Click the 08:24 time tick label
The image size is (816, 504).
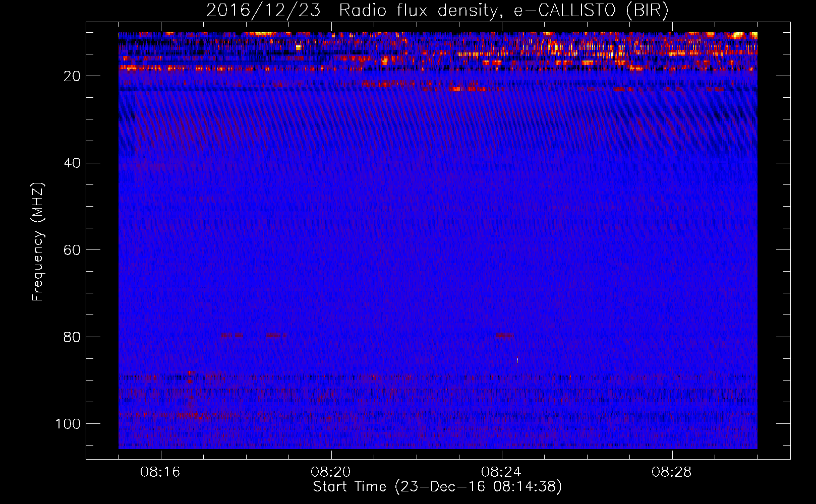tap(501, 472)
